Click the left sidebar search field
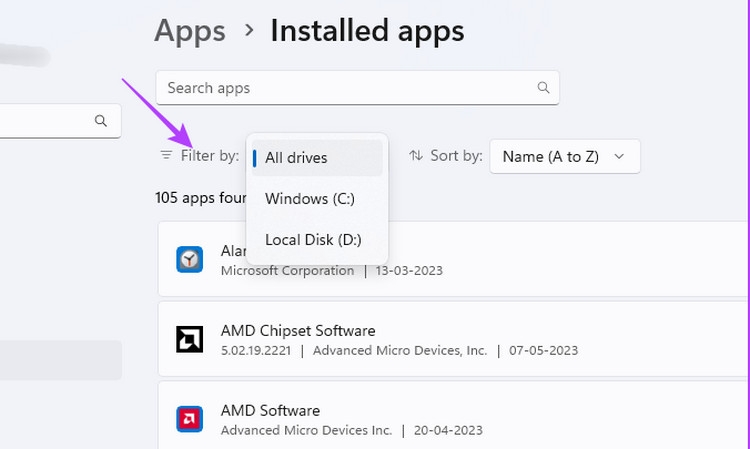This screenshot has height=449, width=750. pyautogui.click(x=60, y=120)
